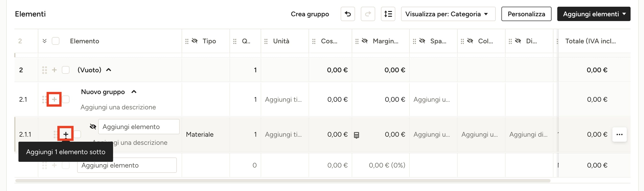644x191 pixels.
Task: Toggle hidden eye icon on Tipo column
Action: (x=195, y=41)
